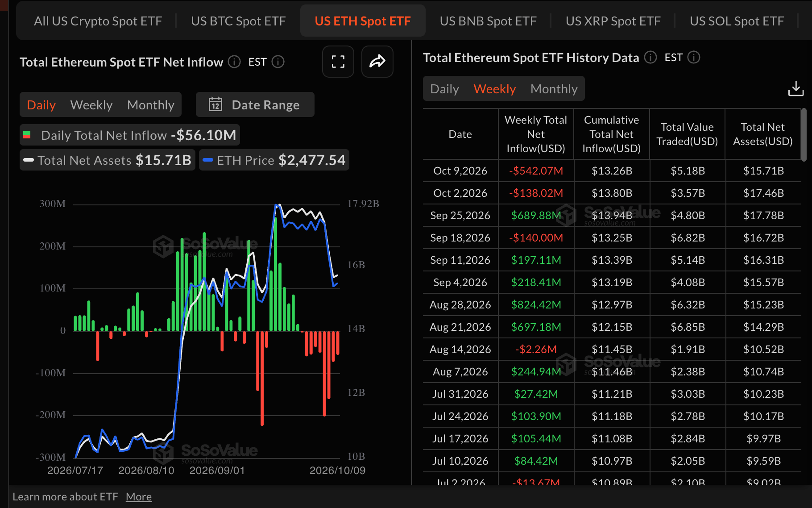The image size is (812, 508).
Task: Open the Date Range picker
Action: 255,104
